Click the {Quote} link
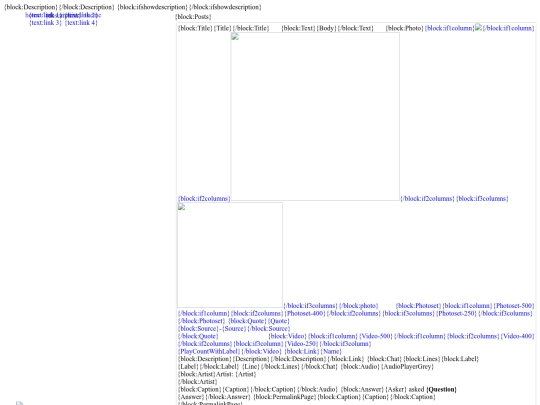 coord(279,321)
